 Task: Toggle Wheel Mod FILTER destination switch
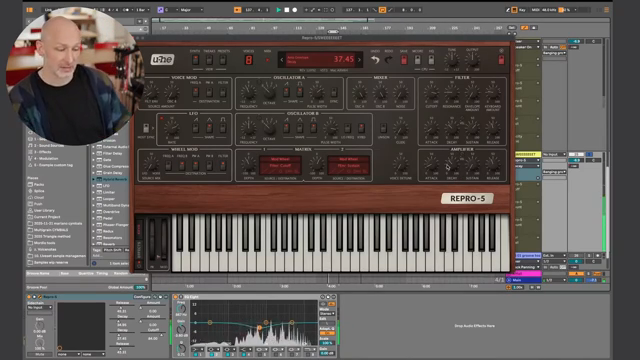tap(223, 165)
